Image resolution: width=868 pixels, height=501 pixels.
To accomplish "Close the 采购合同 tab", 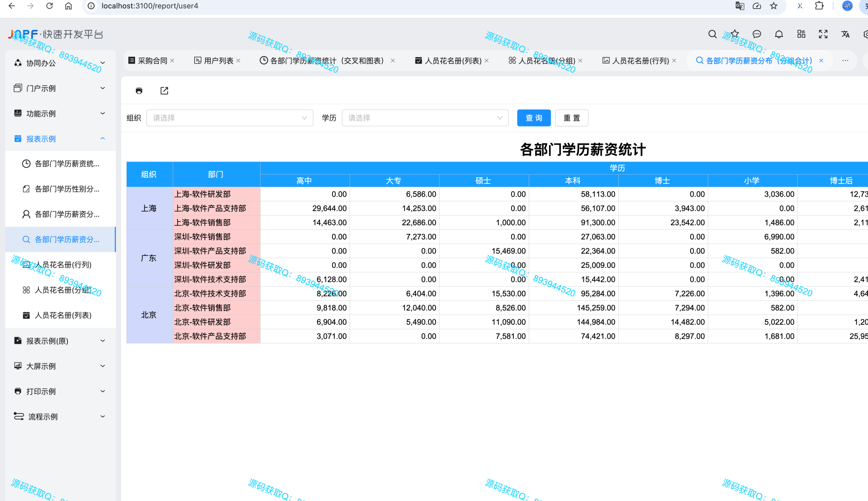I will [x=172, y=61].
